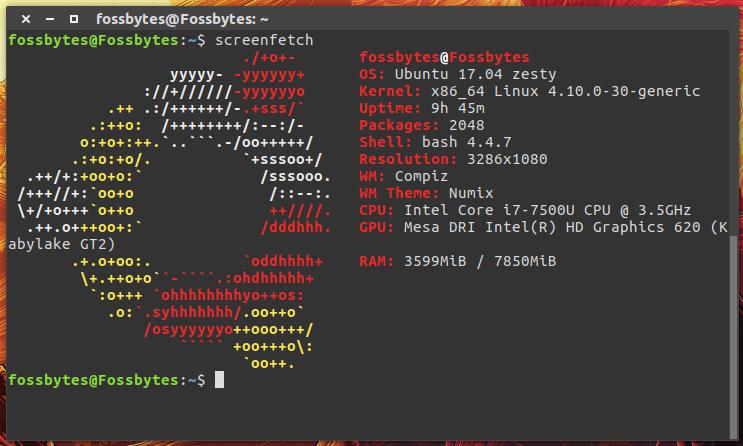Screen dimensions: 743x446
Task: Click the OS: Ubuntu 17.04 zesty line
Action: pyautogui.click(x=457, y=75)
